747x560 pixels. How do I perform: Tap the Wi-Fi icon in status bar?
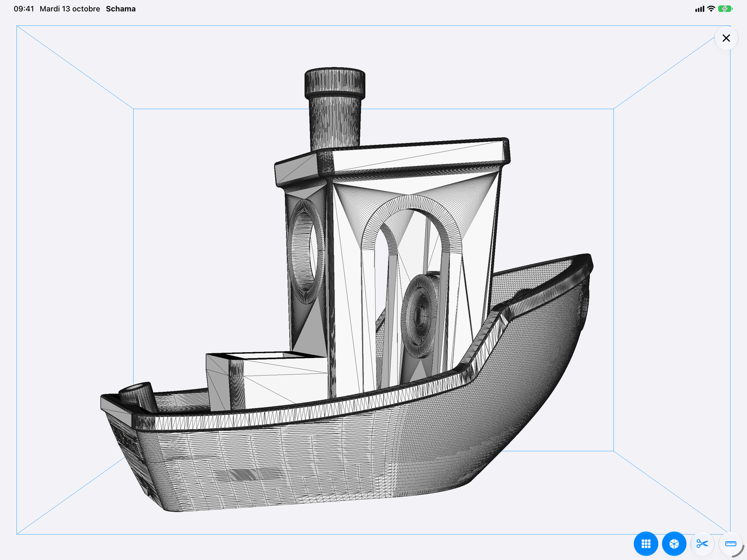(711, 9)
